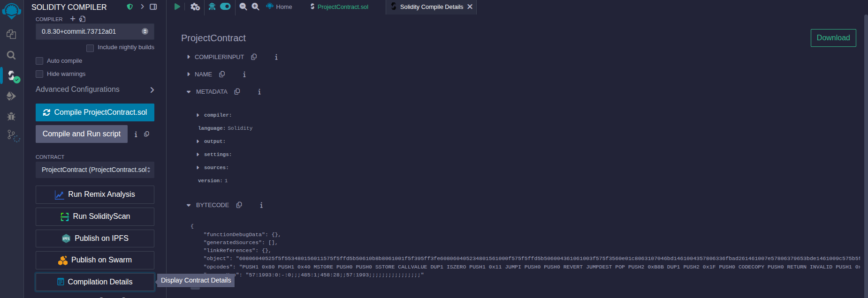This screenshot has width=868, height=298.
Task: Copy BYTECODE to clipboard
Action: [x=239, y=205]
